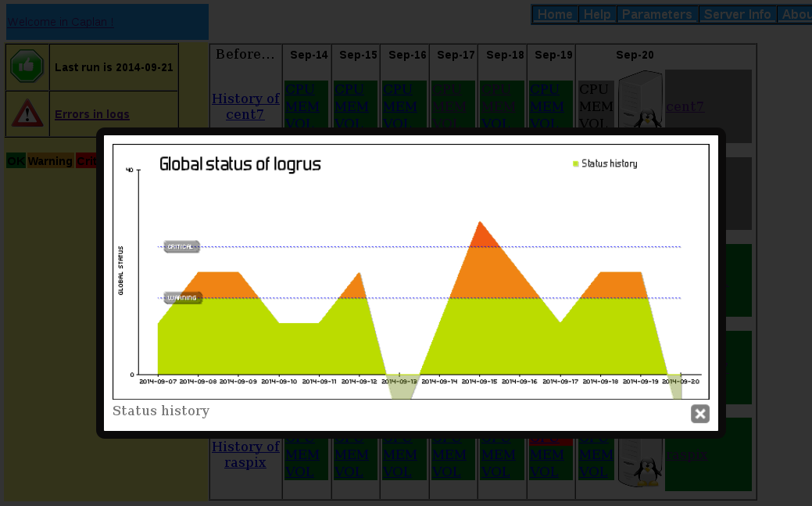Click the thumbs-up last run status icon
This screenshot has height=506, width=812.
(x=27, y=66)
